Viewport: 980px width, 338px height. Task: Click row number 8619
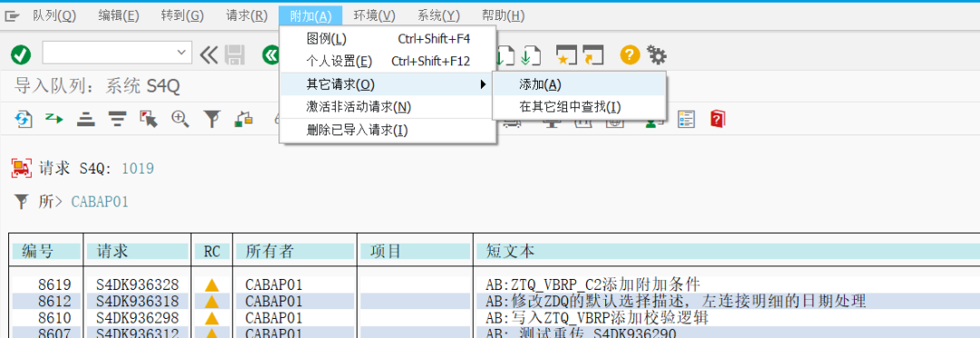tap(55, 285)
